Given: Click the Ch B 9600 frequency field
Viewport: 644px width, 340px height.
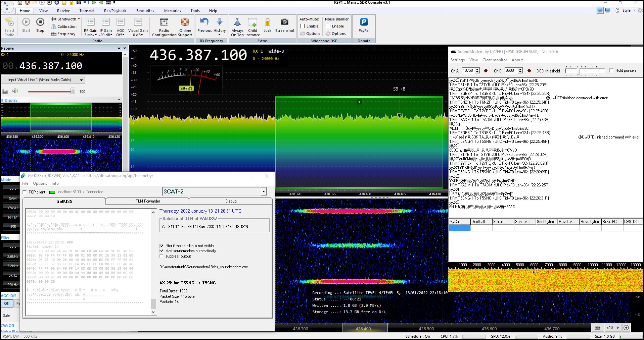Looking at the screenshot, I should pos(511,70).
